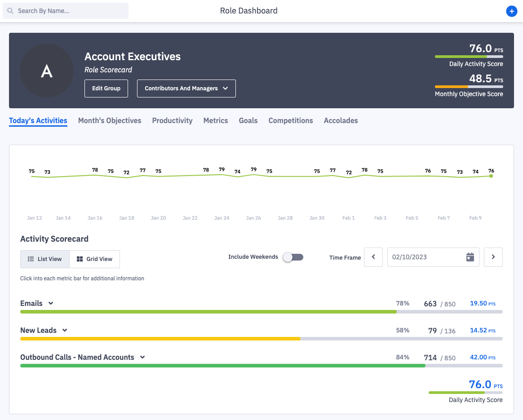This screenshot has width=523, height=420.
Task: Click the last data point on chart
Action: [x=491, y=176]
